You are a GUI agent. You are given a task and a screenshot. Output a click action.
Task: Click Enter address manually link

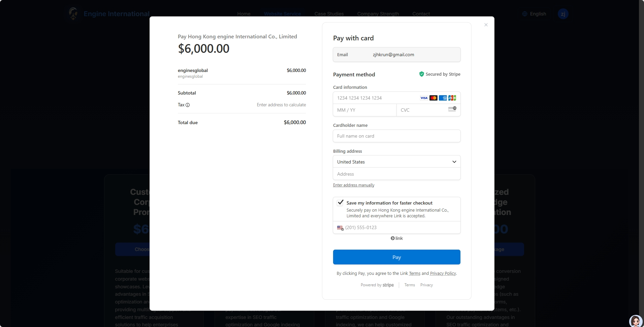(354, 185)
